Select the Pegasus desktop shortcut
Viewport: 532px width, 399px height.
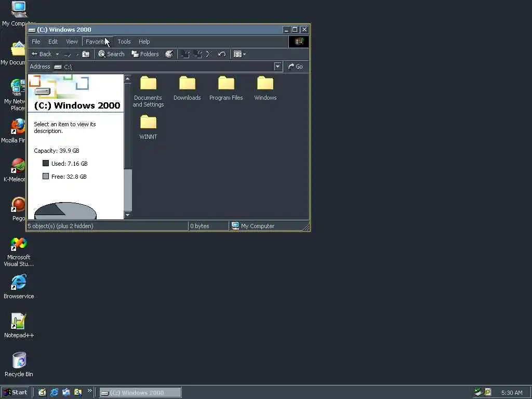click(x=18, y=209)
